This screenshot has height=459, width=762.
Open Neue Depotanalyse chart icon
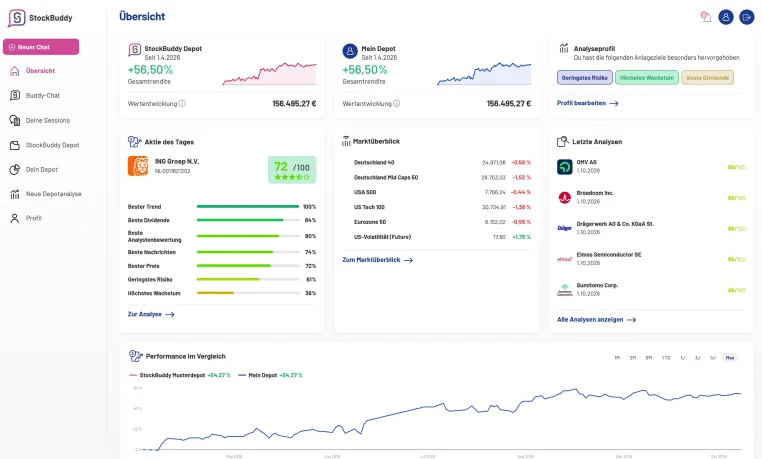pos(15,194)
